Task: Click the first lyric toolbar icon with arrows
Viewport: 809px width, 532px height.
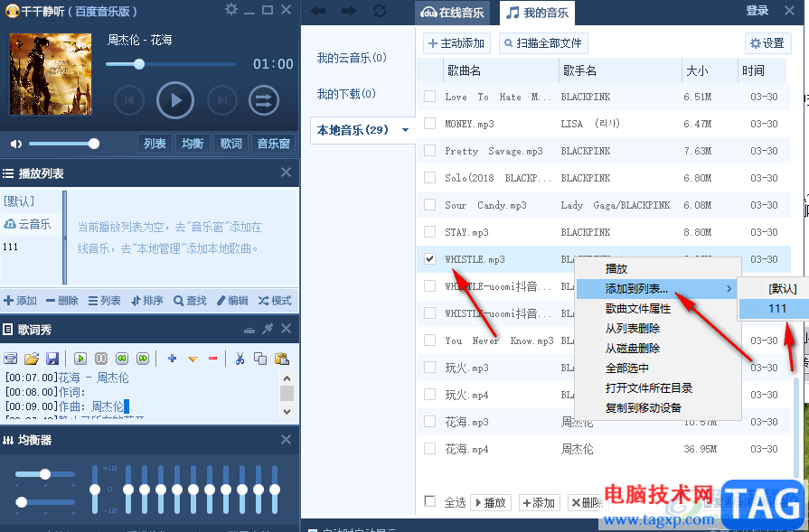Action: [10, 359]
